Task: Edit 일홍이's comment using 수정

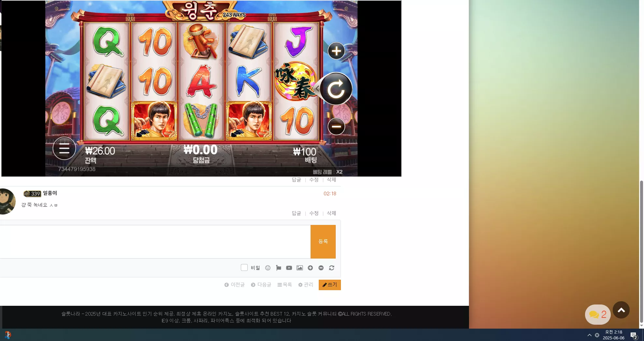Action: pyautogui.click(x=314, y=213)
